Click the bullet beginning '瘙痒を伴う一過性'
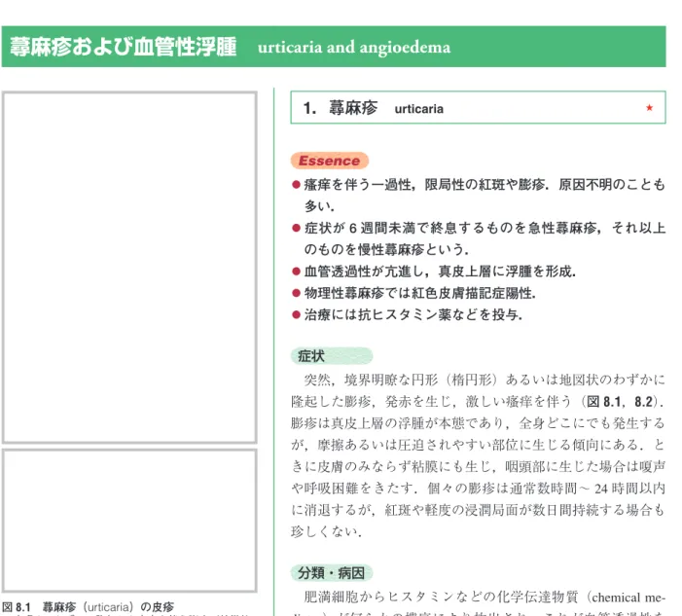682x616 pixels. pos(479,195)
